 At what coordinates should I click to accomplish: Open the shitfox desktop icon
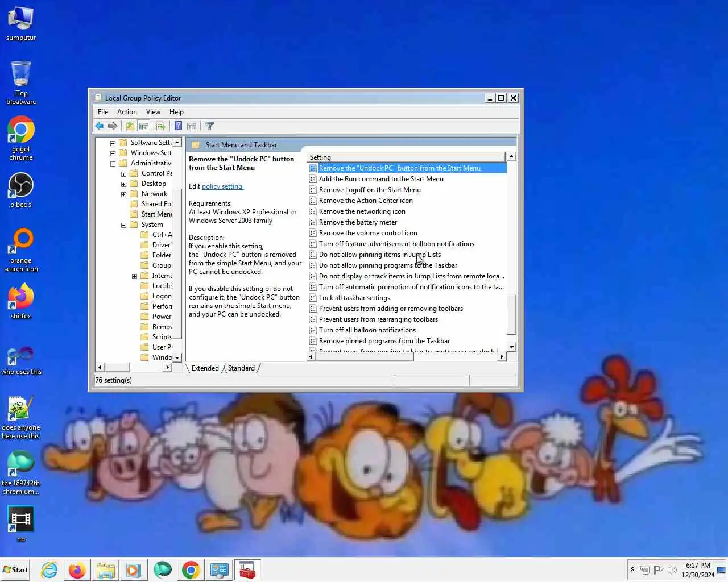click(21, 302)
